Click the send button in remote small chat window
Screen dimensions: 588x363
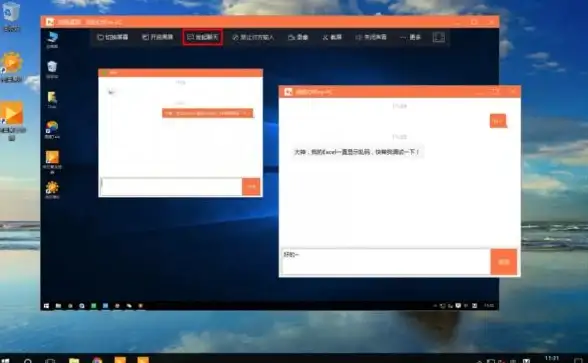click(251, 186)
